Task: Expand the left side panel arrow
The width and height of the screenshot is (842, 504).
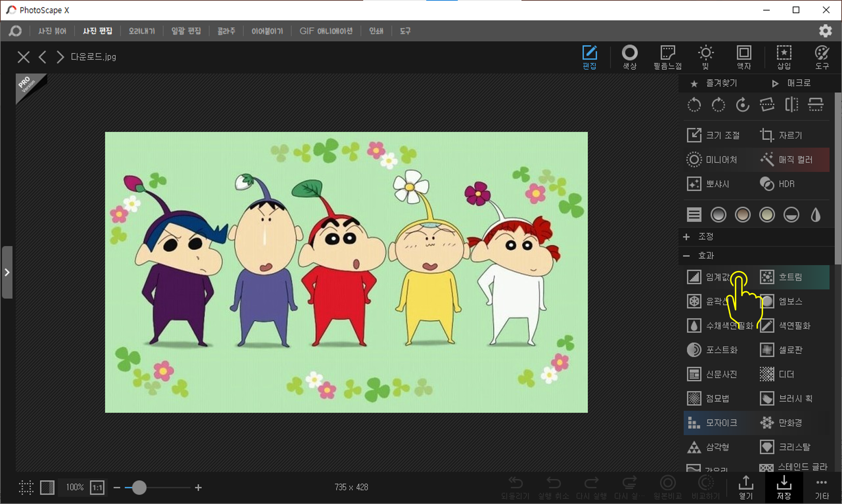Action: (7, 272)
